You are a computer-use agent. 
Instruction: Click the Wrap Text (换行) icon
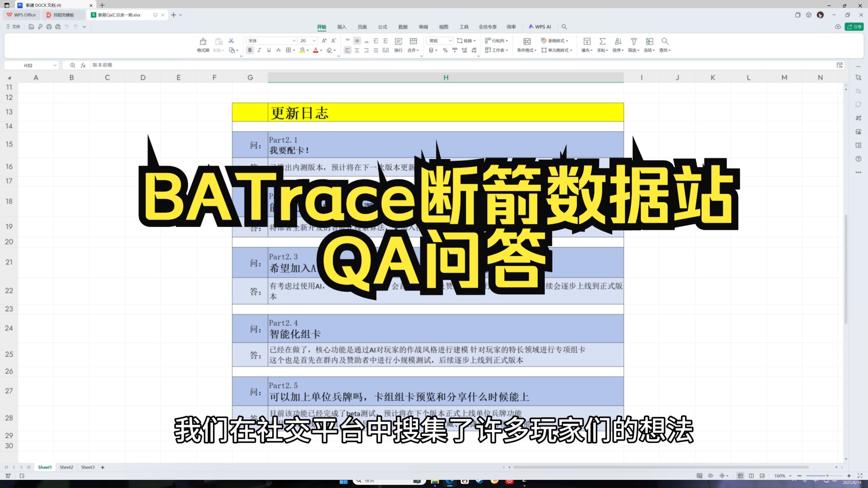398,41
